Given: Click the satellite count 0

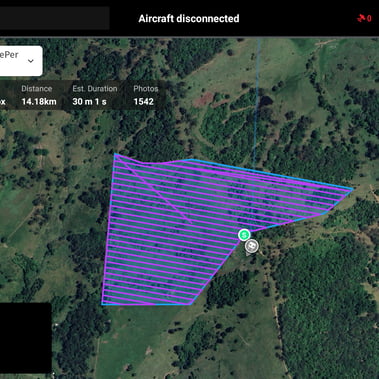Looking at the screenshot, I should coord(369,19).
